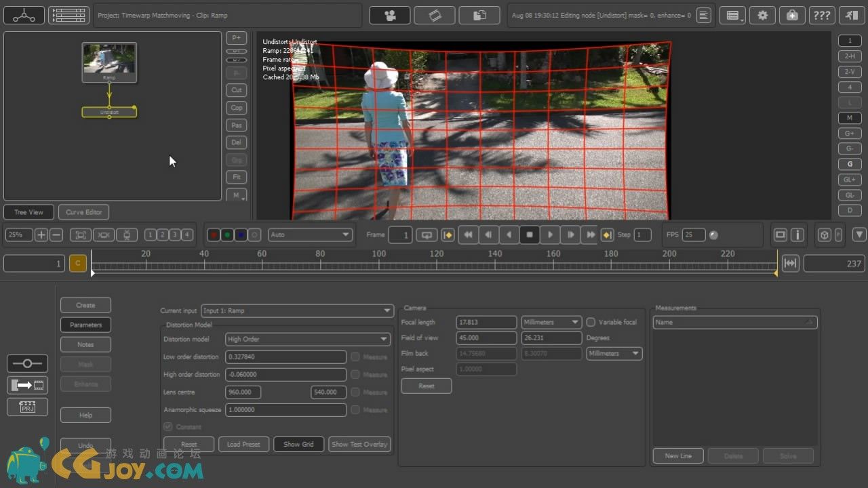The image size is (868, 488).
Task: Toggle the Constant checkbox
Action: pyautogui.click(x=168, y=426)
